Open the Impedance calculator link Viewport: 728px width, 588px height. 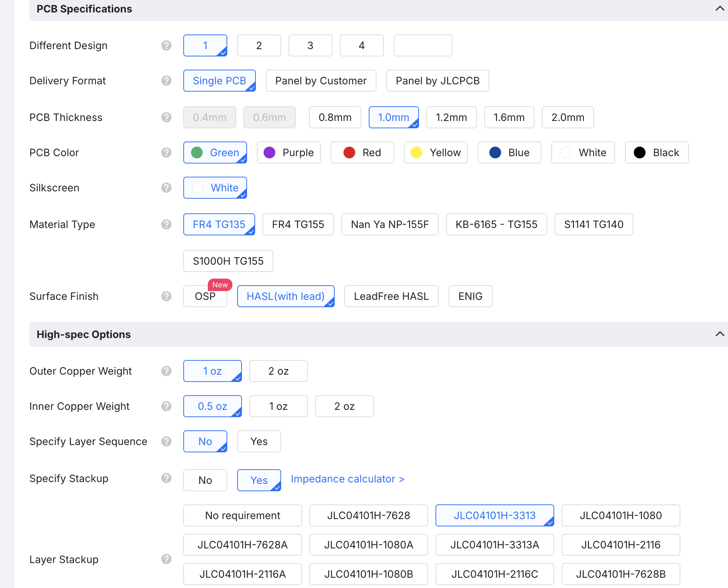[x=348, y=479]
